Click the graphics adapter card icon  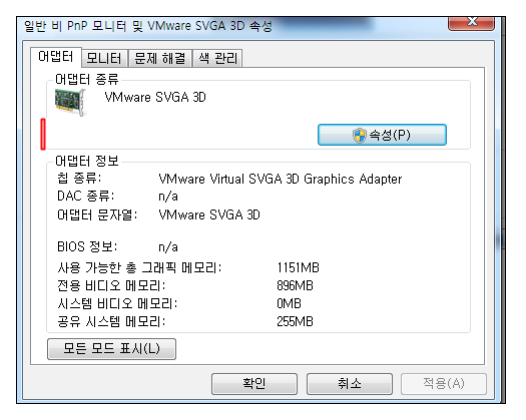pyautogui.click(x=70, y=102)
